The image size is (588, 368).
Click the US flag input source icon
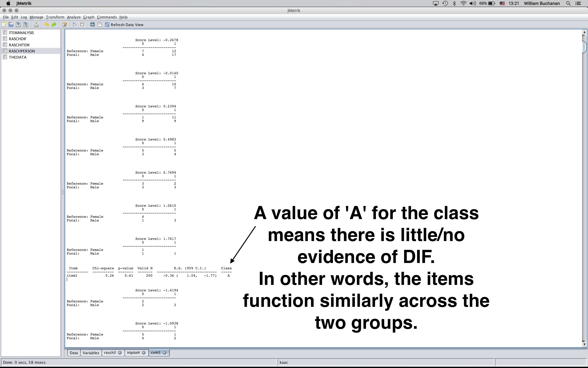coord(502,3)
